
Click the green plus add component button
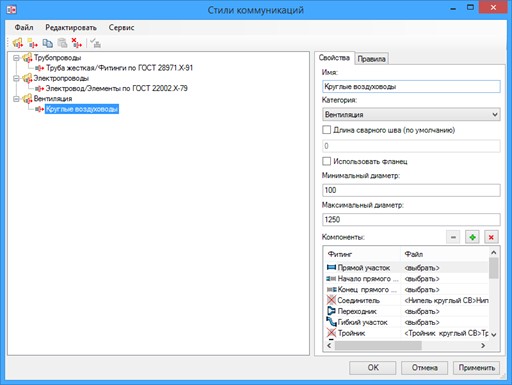click(x=472, y=237)
